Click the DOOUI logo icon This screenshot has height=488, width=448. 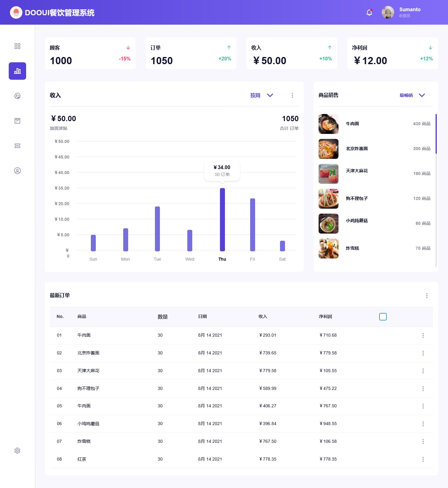(x=16, y=12)
